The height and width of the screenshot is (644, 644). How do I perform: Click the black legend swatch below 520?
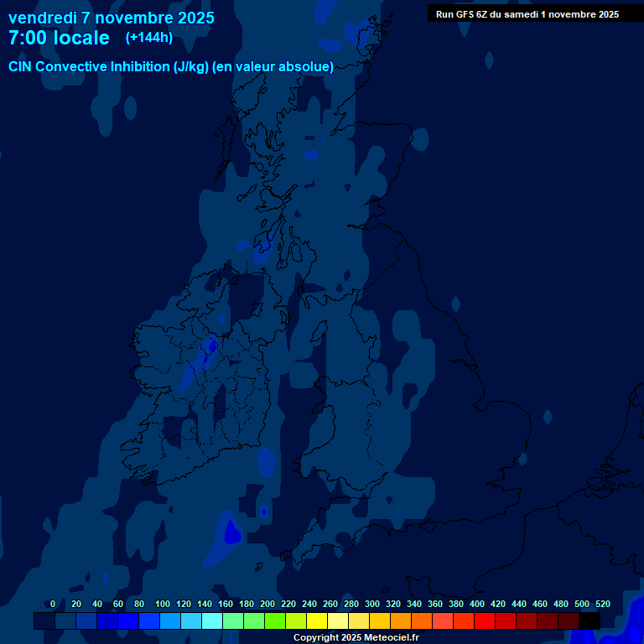coord(589,621)
